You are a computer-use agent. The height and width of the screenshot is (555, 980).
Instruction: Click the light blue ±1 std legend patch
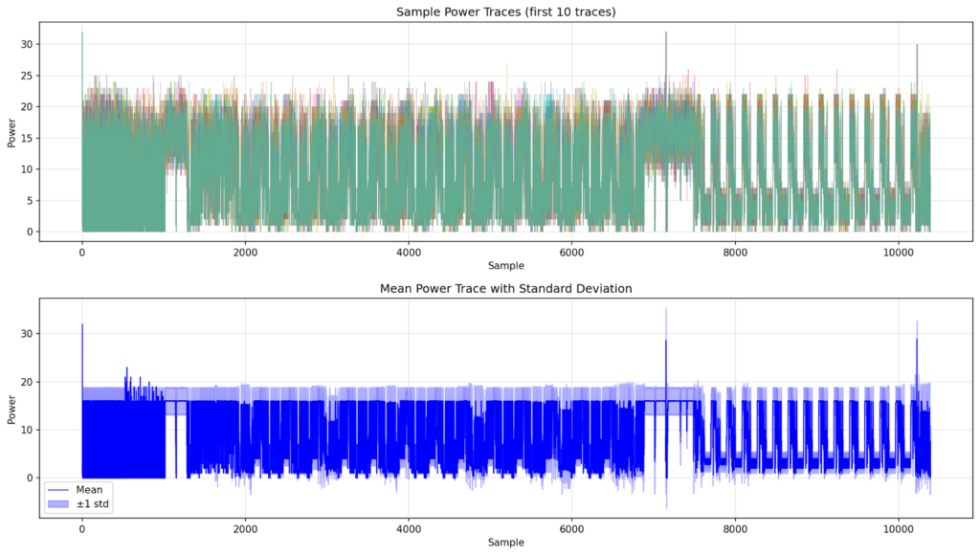(60, 503)
